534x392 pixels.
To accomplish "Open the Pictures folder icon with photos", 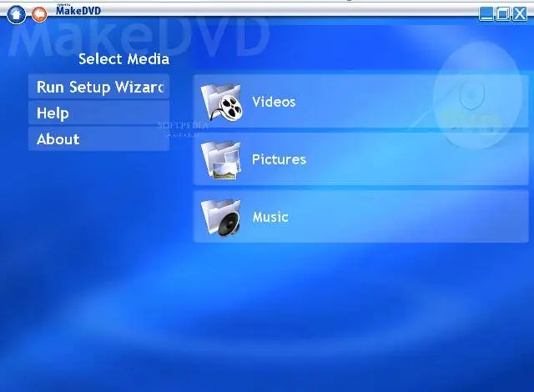I will pos(221,160).
